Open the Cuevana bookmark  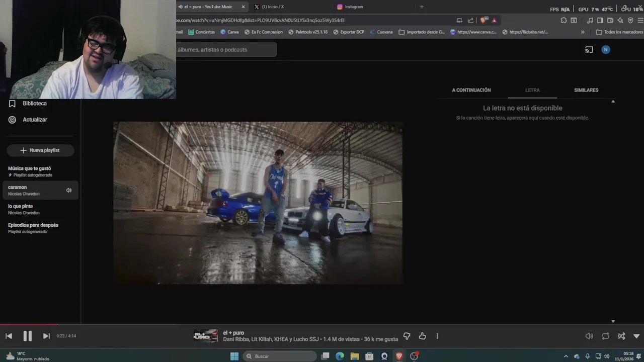[381, 32]
